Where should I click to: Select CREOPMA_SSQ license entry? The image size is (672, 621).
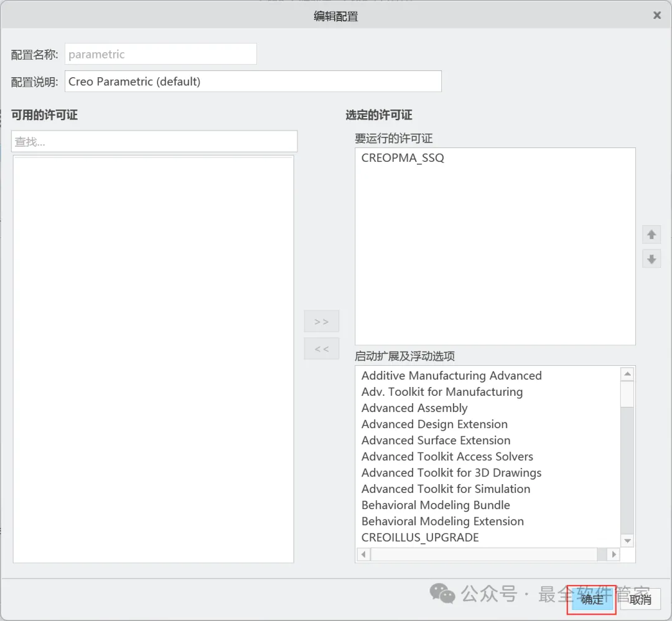point(403,157)
